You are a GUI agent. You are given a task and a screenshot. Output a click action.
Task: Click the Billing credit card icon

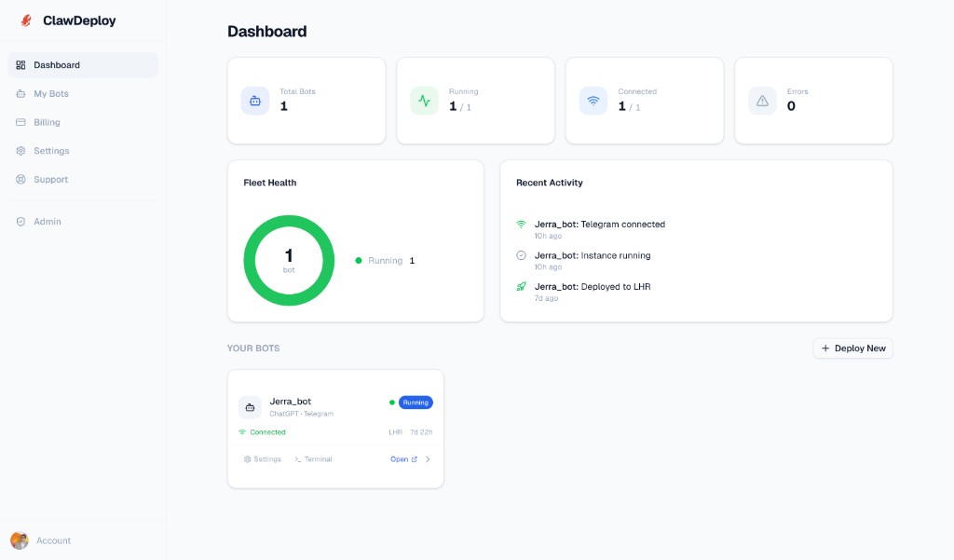20,122
